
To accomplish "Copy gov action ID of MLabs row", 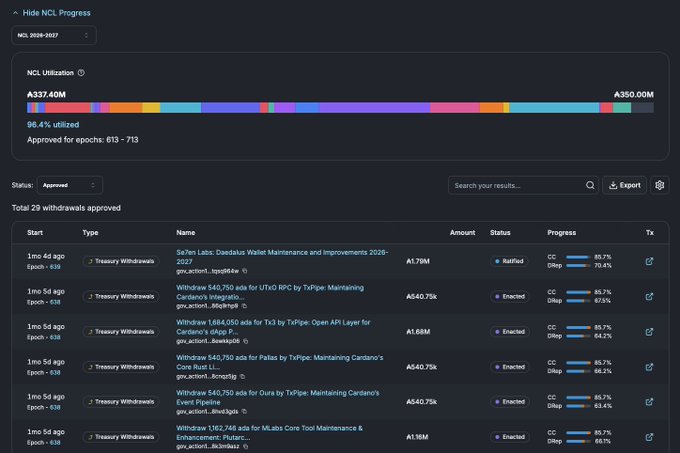I will pyautogui.click(x=245, y=446).
